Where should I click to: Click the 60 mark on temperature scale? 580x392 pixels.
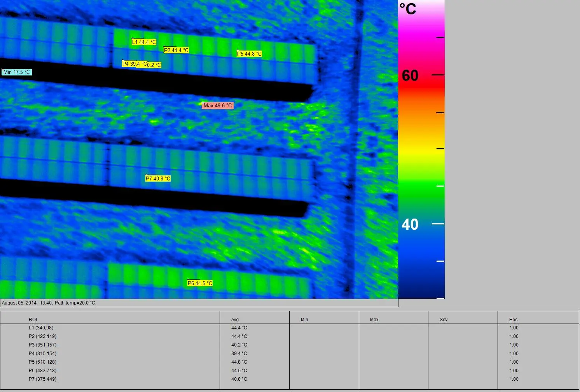tap(410, 75)
